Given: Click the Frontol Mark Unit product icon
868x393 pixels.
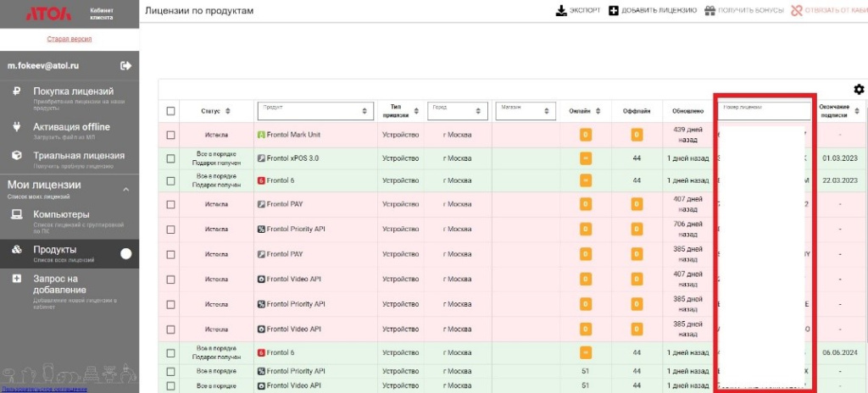Looking at the screenshot, I should point(261,135).
